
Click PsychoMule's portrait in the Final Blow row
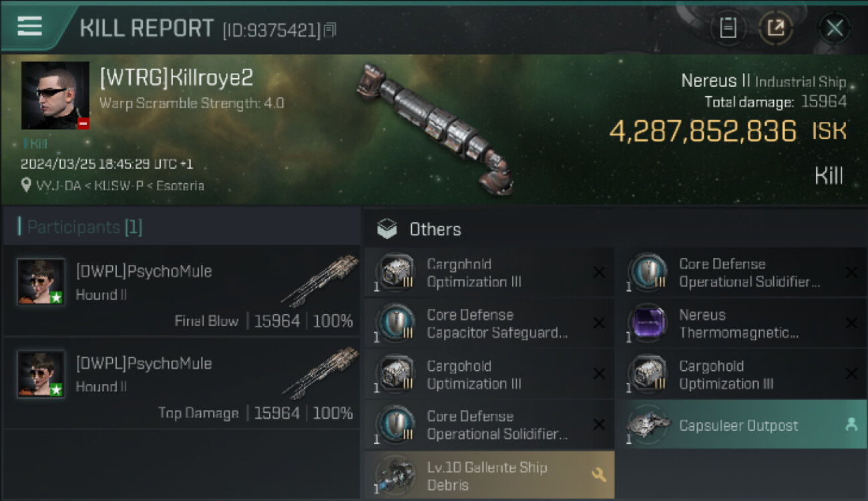pyautogui.click(x=41, y=282)
